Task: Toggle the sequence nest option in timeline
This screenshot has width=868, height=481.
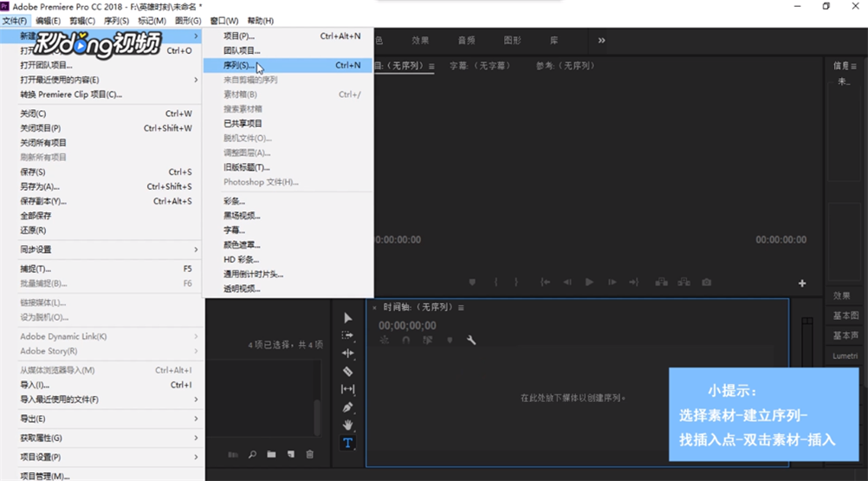Action: (384, 341)
